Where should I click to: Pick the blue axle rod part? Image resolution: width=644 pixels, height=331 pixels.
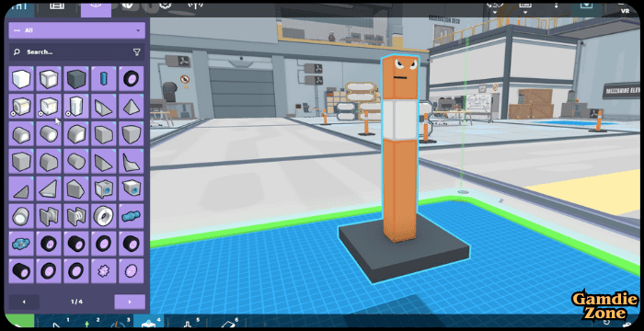131,216
